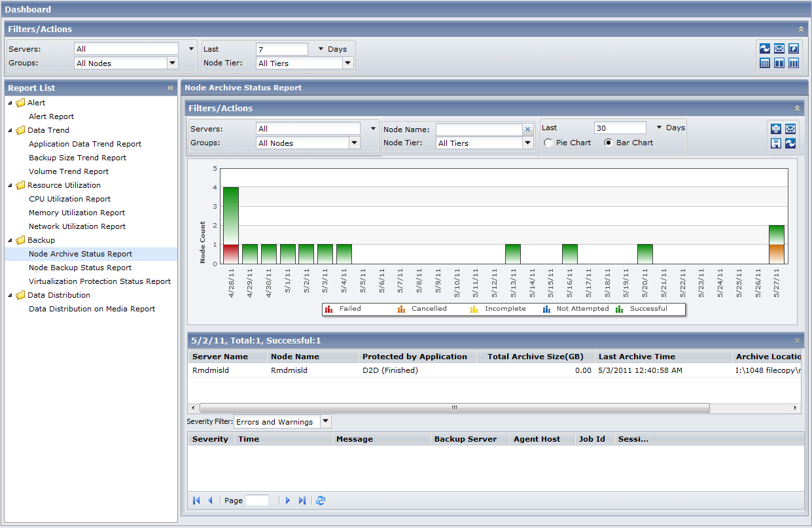Click the Resource Utilization folder icon
This screenshot has height=528, width=812.
pos(20,185)
